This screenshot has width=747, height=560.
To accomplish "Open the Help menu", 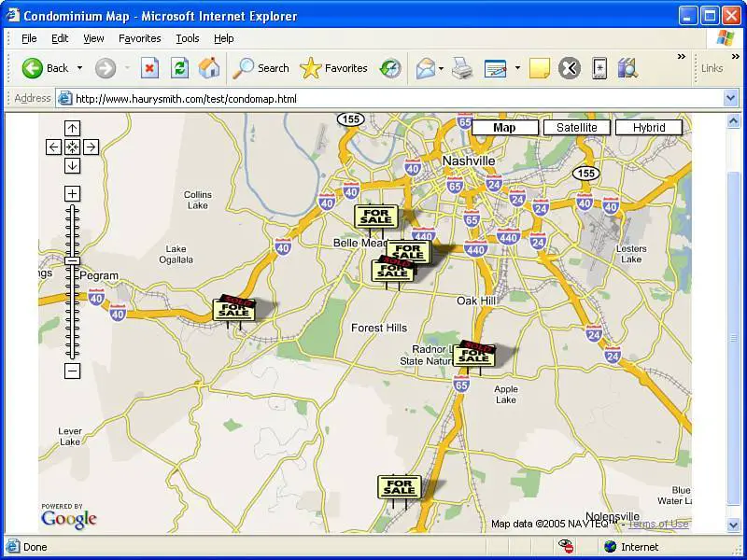I will [x=223, y=38].
